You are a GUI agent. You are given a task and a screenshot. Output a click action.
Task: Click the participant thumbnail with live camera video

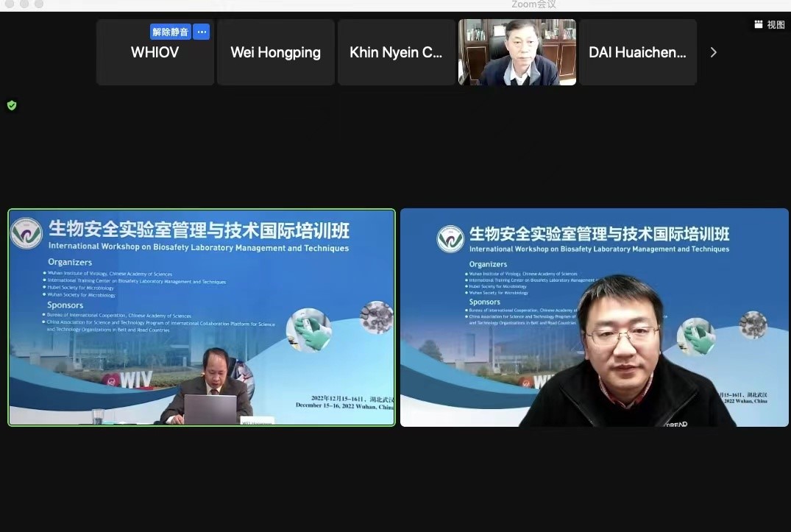coord(517,52)
